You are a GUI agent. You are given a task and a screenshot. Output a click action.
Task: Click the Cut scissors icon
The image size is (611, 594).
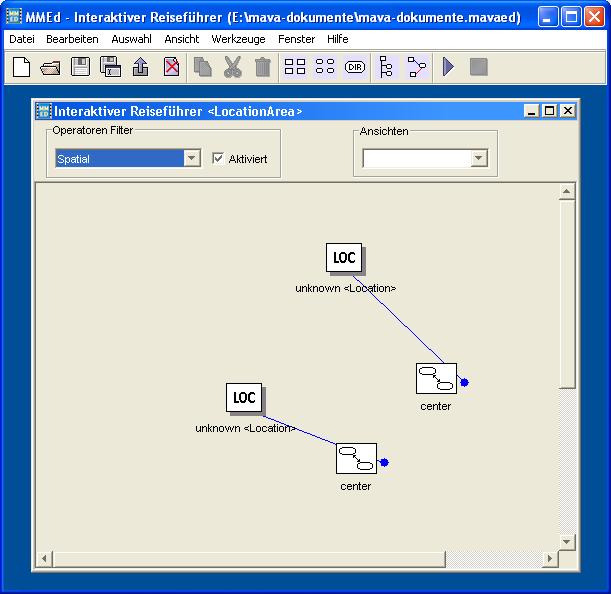click(233, 67)
